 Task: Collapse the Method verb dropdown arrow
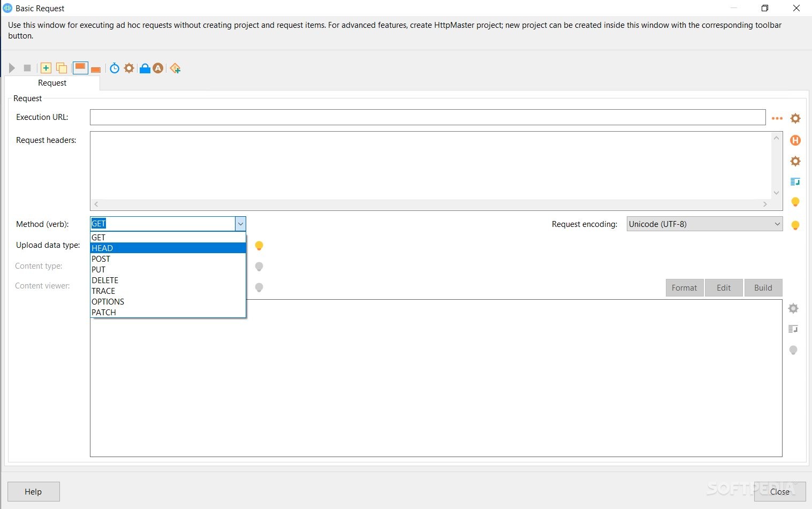(x=240, y=224)
